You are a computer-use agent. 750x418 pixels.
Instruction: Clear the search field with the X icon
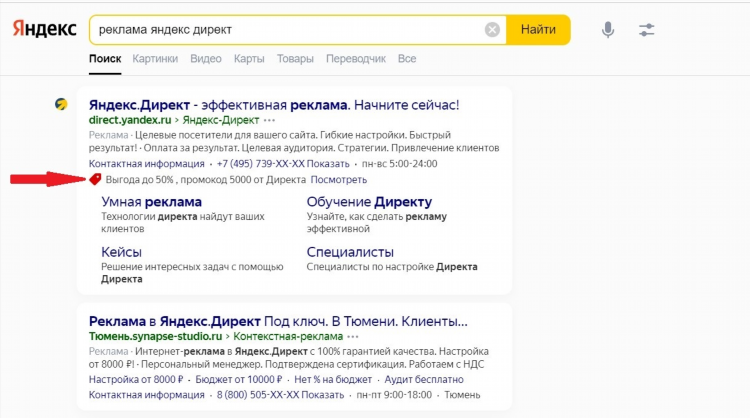[x=492, y=30]
